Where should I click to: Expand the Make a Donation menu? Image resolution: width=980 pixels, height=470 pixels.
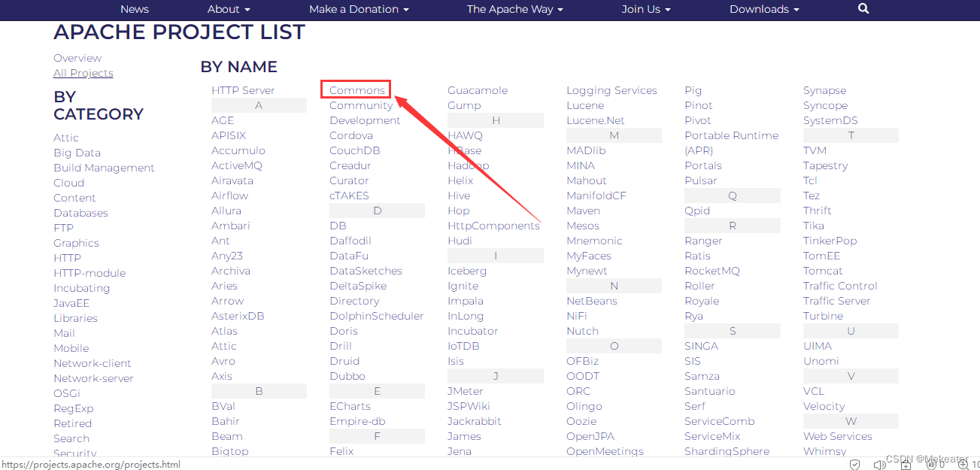(359, 9)
